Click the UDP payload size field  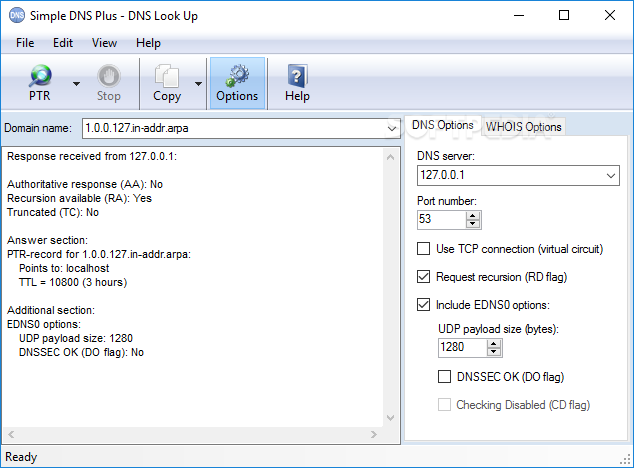463,347
